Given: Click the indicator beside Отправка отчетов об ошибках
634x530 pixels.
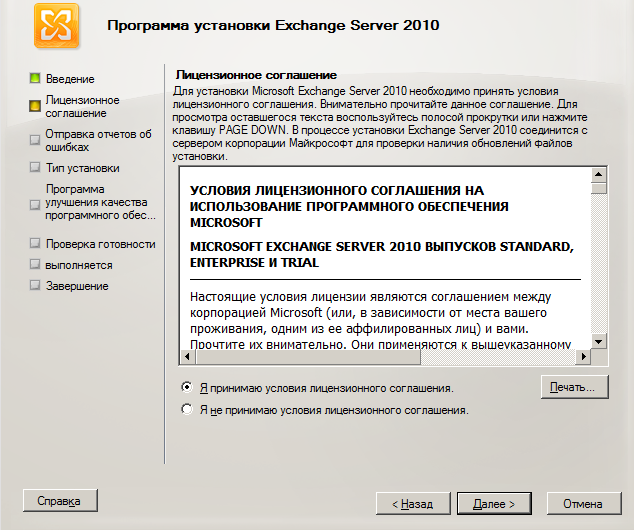Looking at the screenshot, I should pos(35,140).
